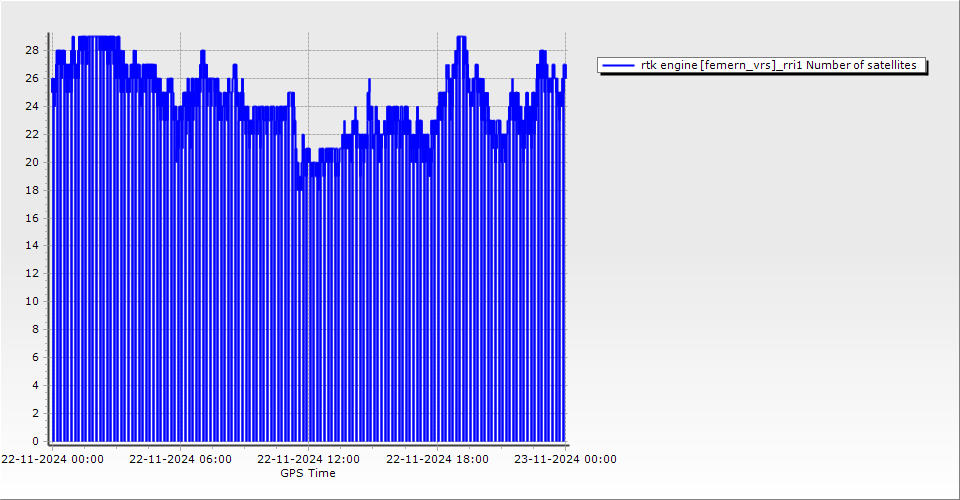
Task: Click the y-axis tick label '10'
Action: [32, 301]
